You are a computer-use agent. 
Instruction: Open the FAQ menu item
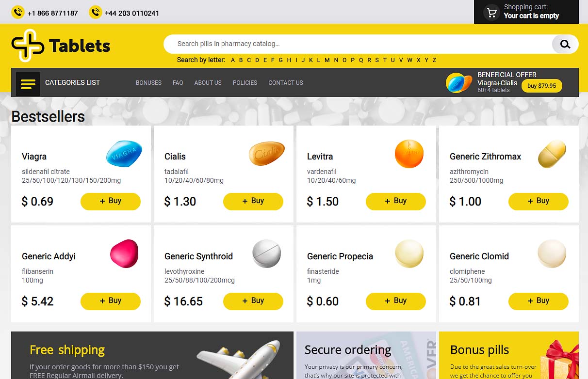click(178, 83)
